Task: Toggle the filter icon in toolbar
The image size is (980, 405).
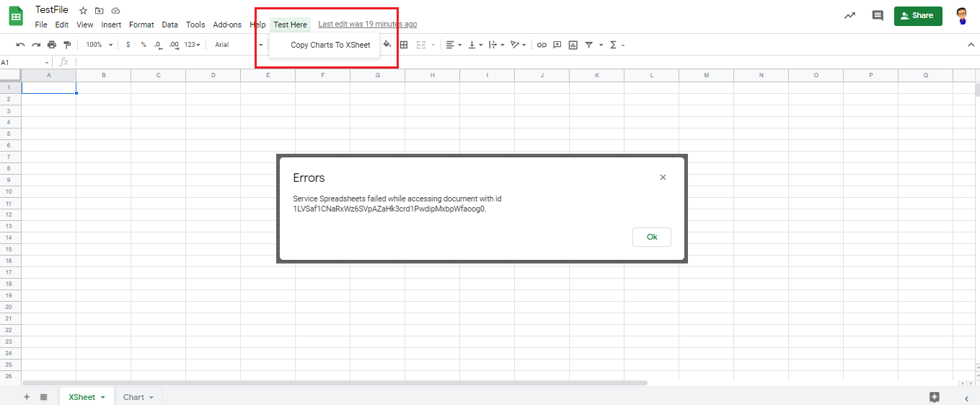Action: 588,45
